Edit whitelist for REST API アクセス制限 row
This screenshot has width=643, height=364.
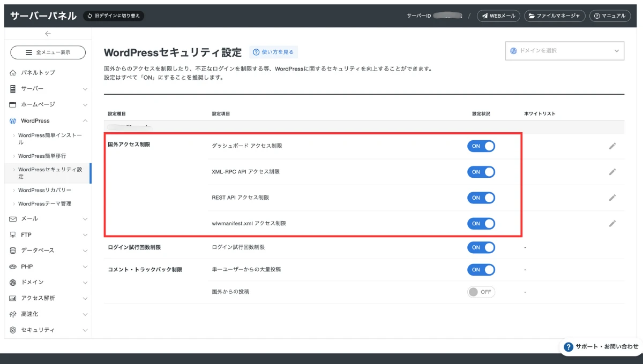pos(612,198)
